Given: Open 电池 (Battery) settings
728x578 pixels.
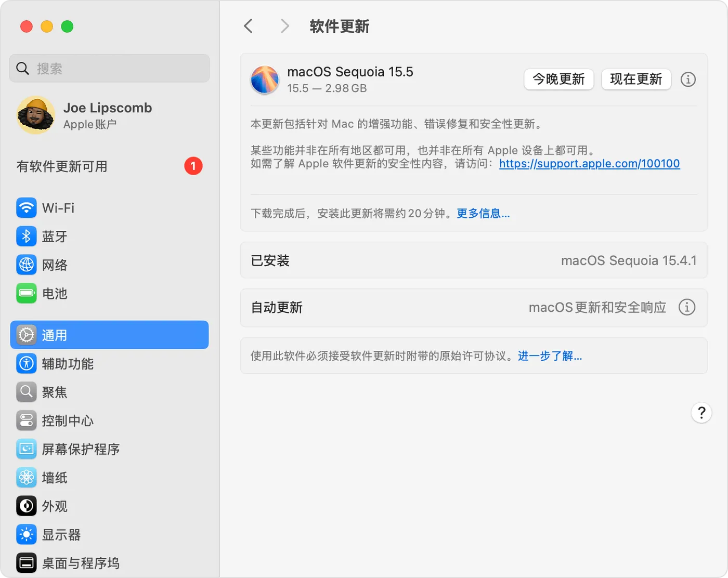Looking at the screenshot, I should [x=55, y=294].
